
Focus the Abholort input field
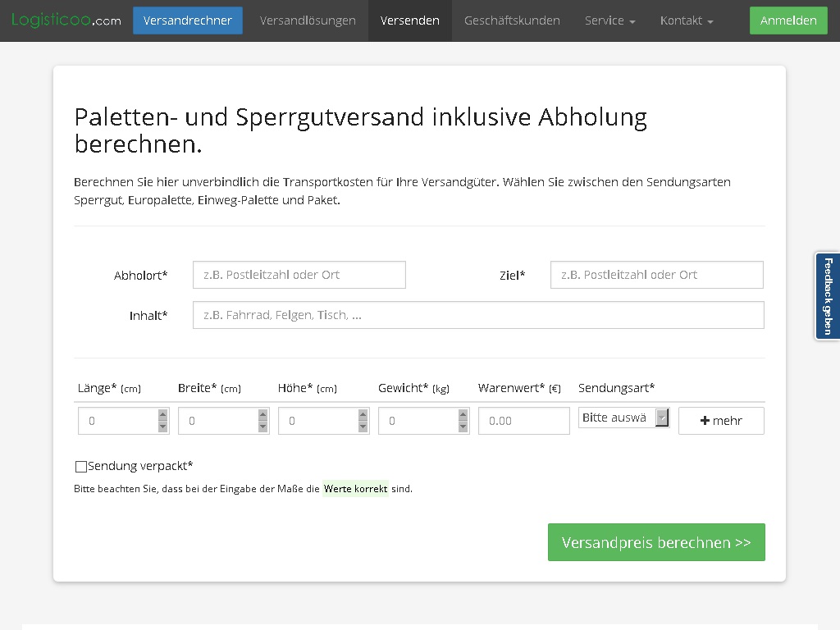click(299, 275)
